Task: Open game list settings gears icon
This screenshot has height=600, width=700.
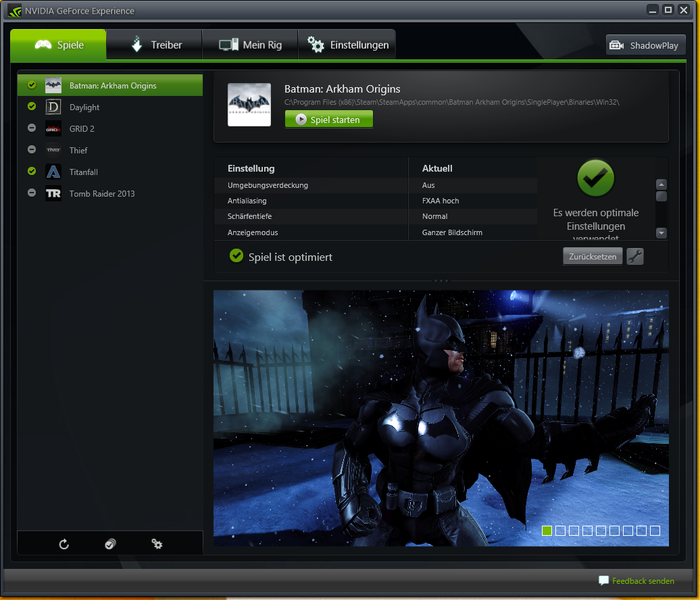Action: point(157,544)
